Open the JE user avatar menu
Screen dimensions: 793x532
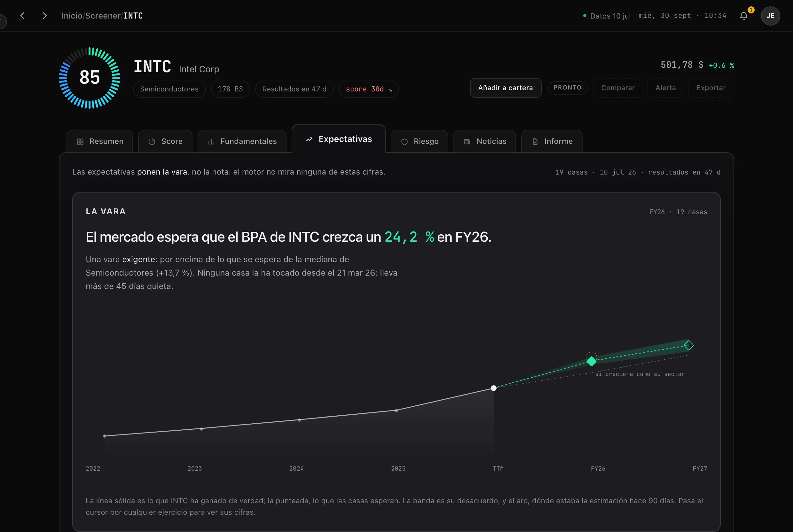coord(770,16)
